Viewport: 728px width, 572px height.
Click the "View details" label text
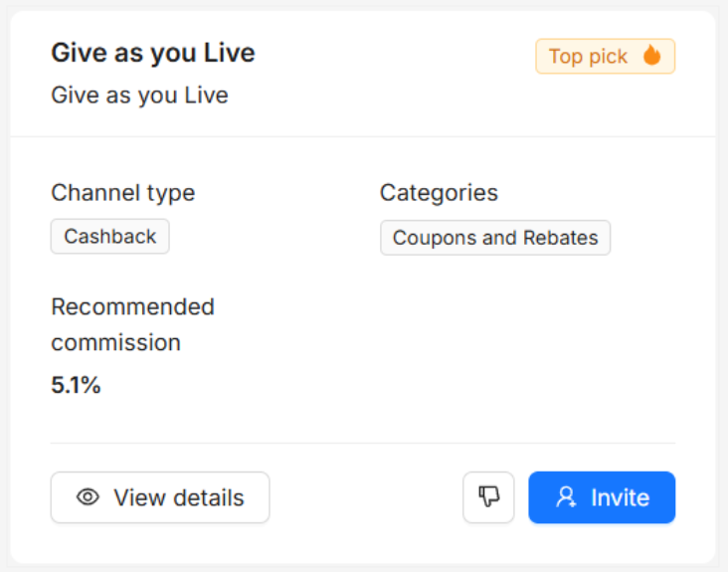click(x=178, y=497)
